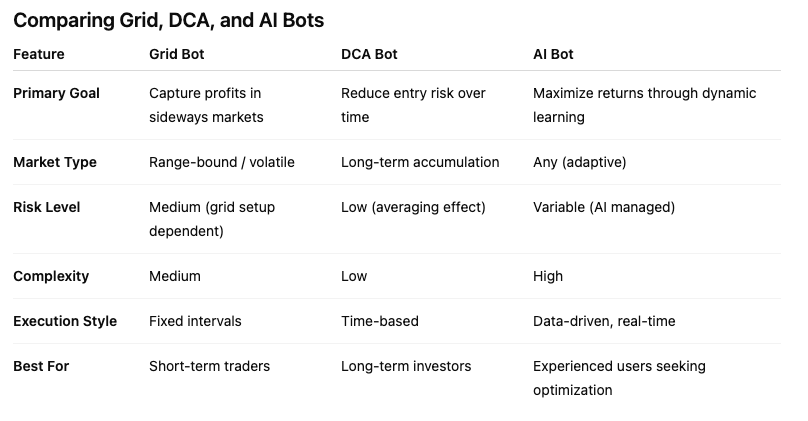Click the "Comparing Grid, DCA, and AI Bots" heading
Image resolution: width=808 pixels, height=421 pixels.
[168, 20]
